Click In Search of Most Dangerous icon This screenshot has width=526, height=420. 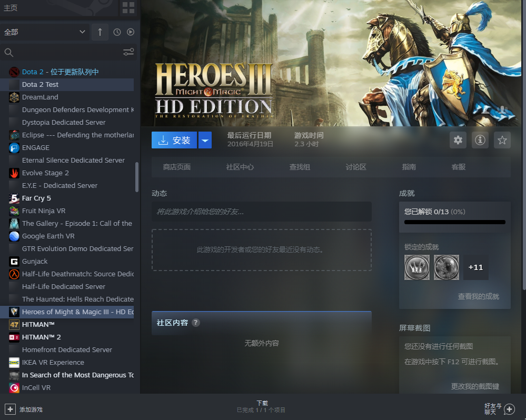point(14,375)
